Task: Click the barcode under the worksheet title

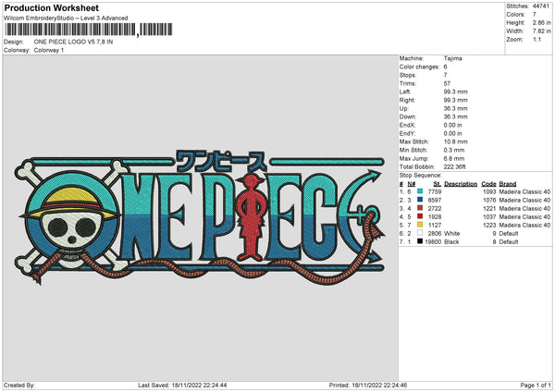Action: pos(70,31)
